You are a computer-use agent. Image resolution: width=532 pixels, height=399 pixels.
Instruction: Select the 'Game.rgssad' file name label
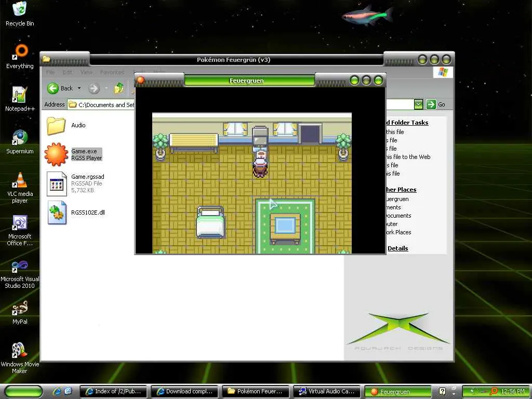point(87,177)
